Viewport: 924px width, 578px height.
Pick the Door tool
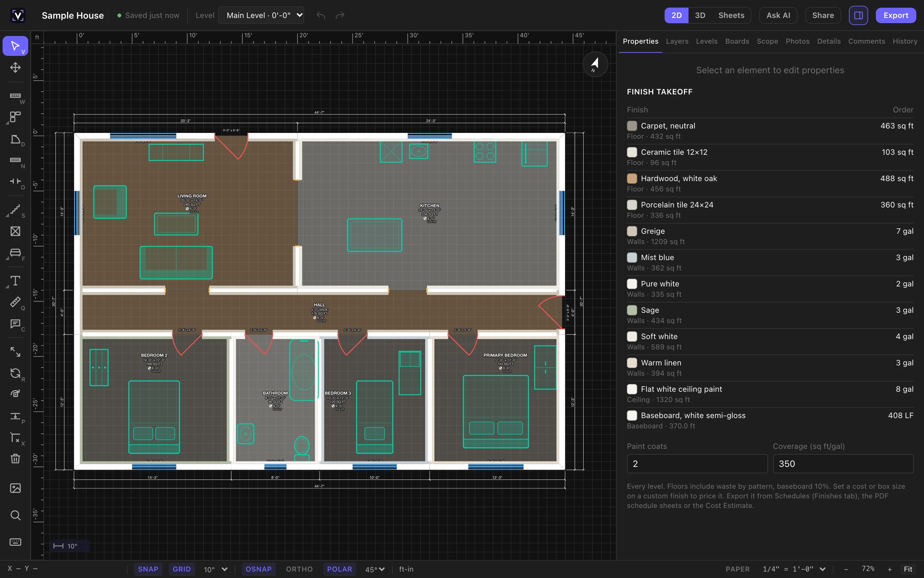(15, 139)
